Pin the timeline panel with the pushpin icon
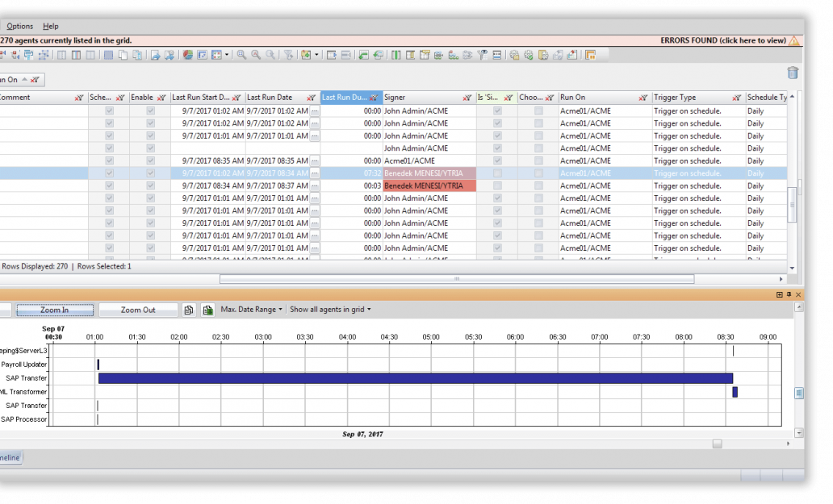833x504 pixels. click(789, 294)
